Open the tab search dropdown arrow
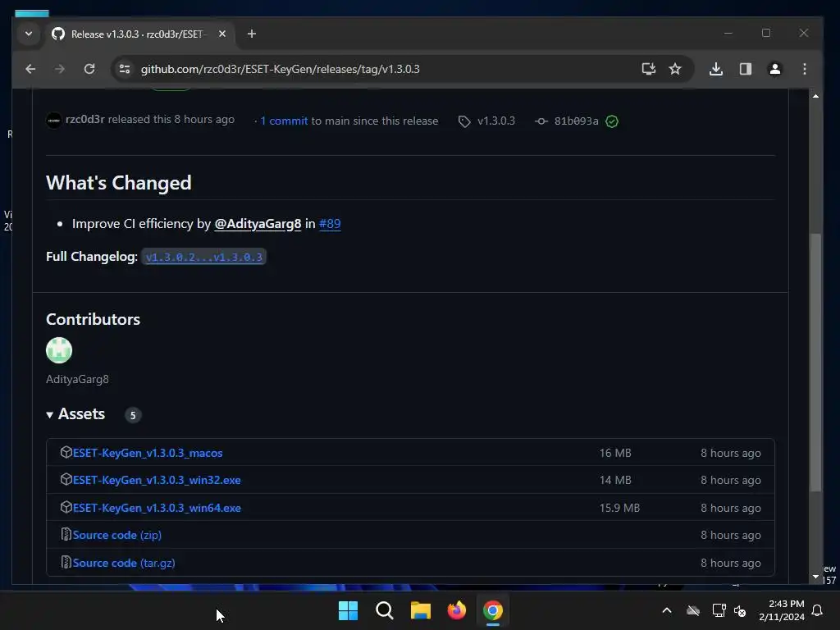Image resolution: width=840 pixels, height=630 pixels. tap(29, 34)
